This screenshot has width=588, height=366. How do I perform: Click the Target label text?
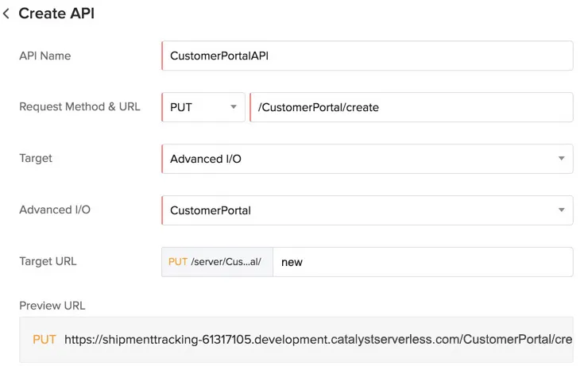pos(36,159)
